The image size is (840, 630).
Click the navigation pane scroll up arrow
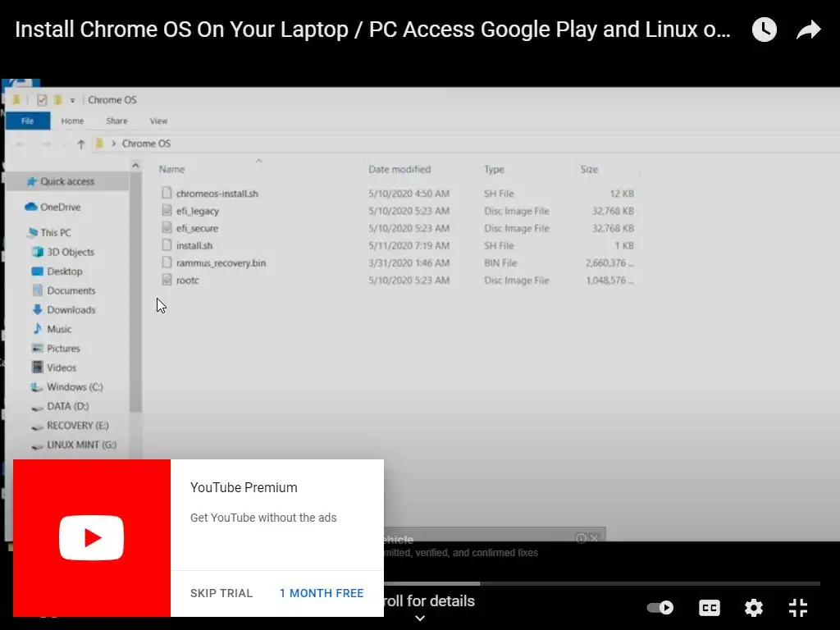pyautogui.click(x=135, y=166)
